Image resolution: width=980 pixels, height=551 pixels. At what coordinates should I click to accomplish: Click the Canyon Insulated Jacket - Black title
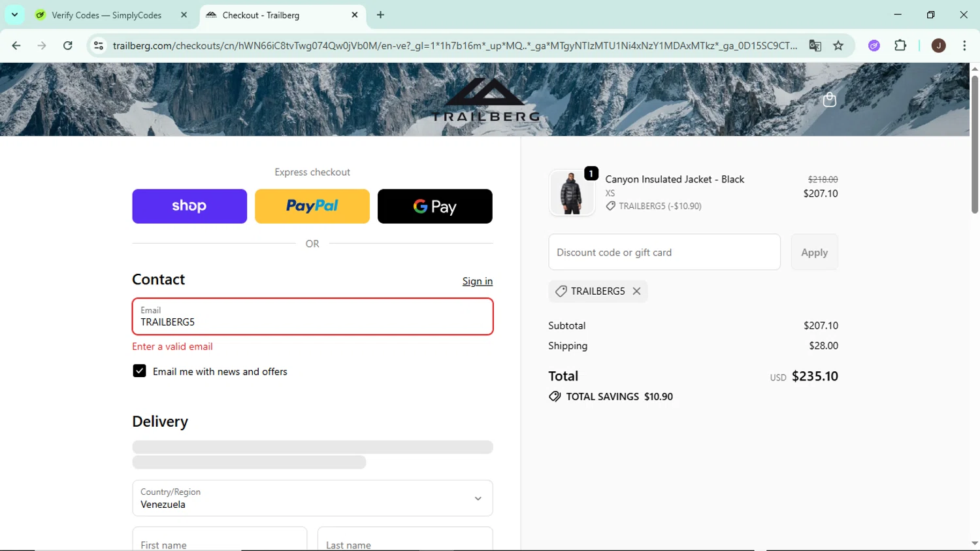pyautogui.click(x=674, y=179)
